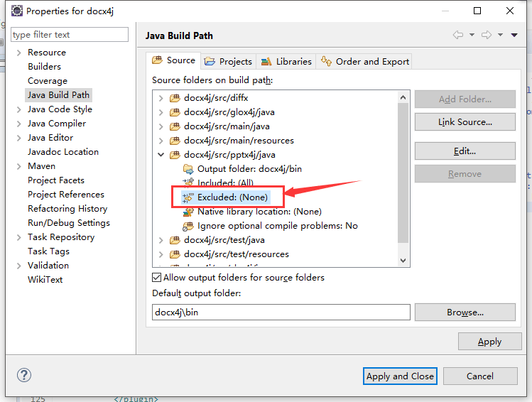Click the folder icon for docx4j/src/glox4j/java
The height and width of the screenshot is (402, 532).
coord(175,112)
